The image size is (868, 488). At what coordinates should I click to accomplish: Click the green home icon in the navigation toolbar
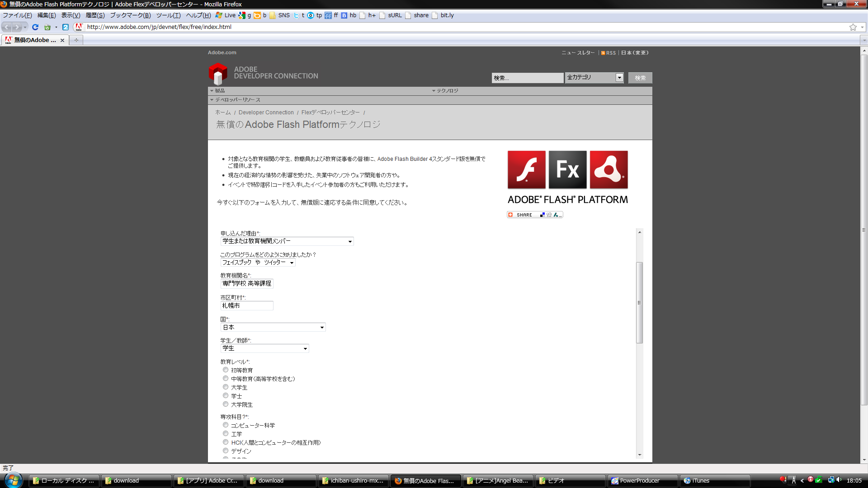pyautogui.click(x=47, y=27)
